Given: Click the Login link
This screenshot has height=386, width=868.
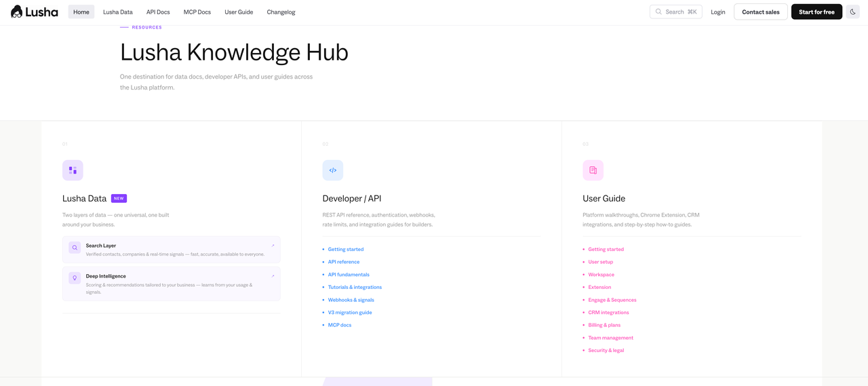Looking at the screenshot, I should click(718, 12).
